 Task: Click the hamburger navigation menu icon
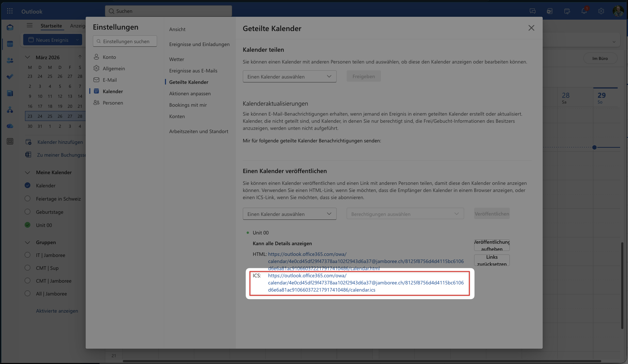click(x=30, y=25)
